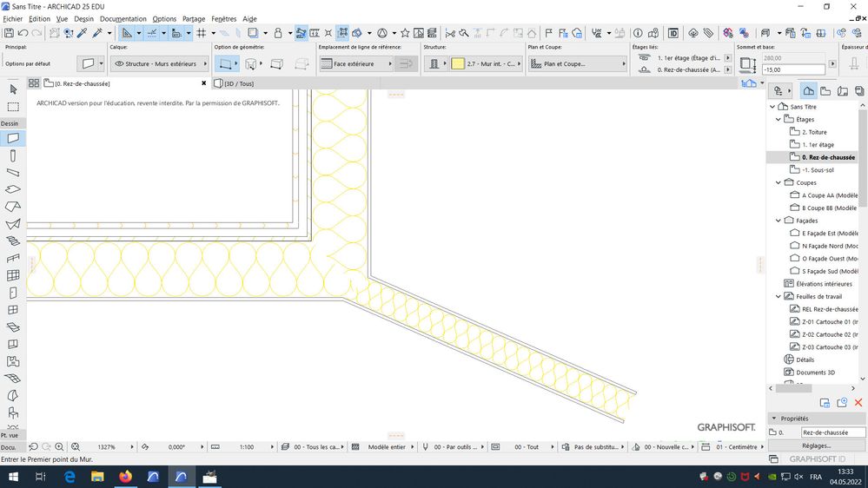
Task: Open 1. 1er étage in navigator tree
Action: (818, 145)
